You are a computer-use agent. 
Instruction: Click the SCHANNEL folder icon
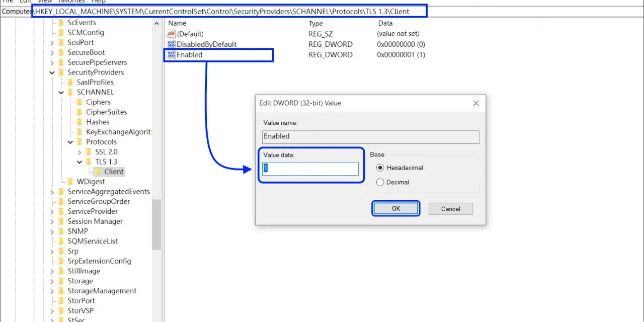(x=70, y=92)
